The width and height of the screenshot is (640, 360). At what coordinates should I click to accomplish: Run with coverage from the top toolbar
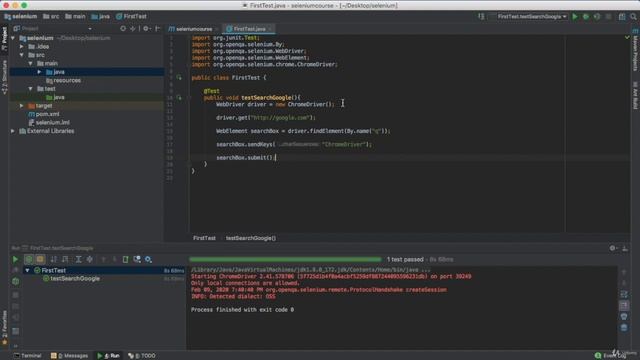597,17
